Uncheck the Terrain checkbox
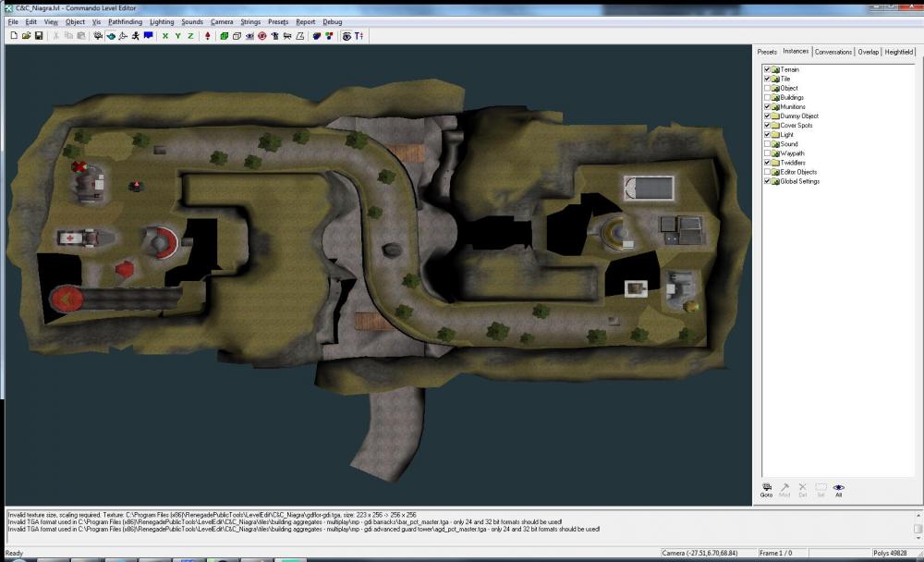924x562 pixels. point(766,69)
